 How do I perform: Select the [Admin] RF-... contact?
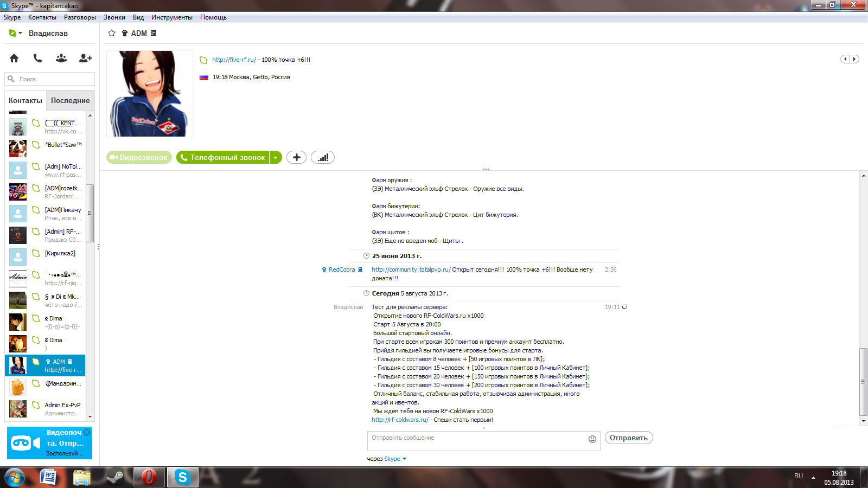point(45,235)
